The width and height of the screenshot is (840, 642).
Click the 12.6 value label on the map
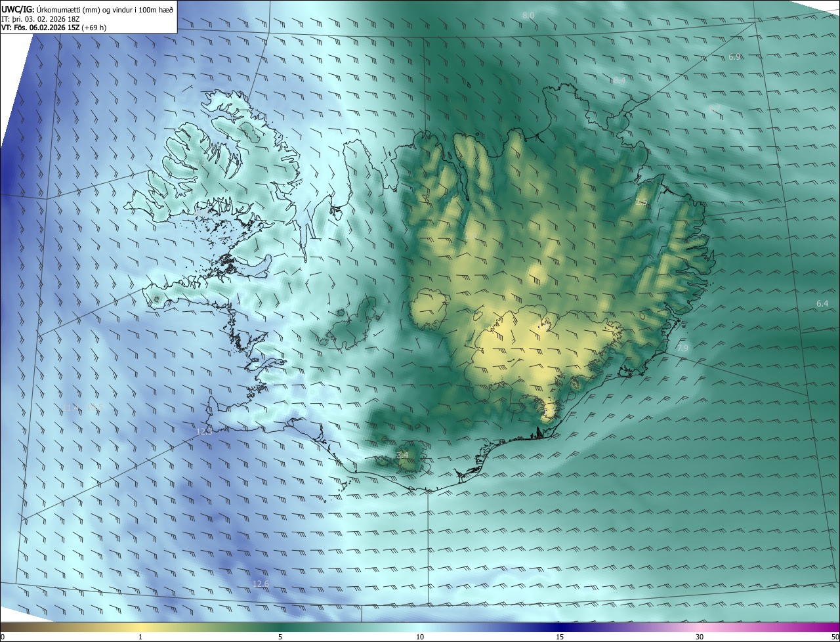(261, 584)
